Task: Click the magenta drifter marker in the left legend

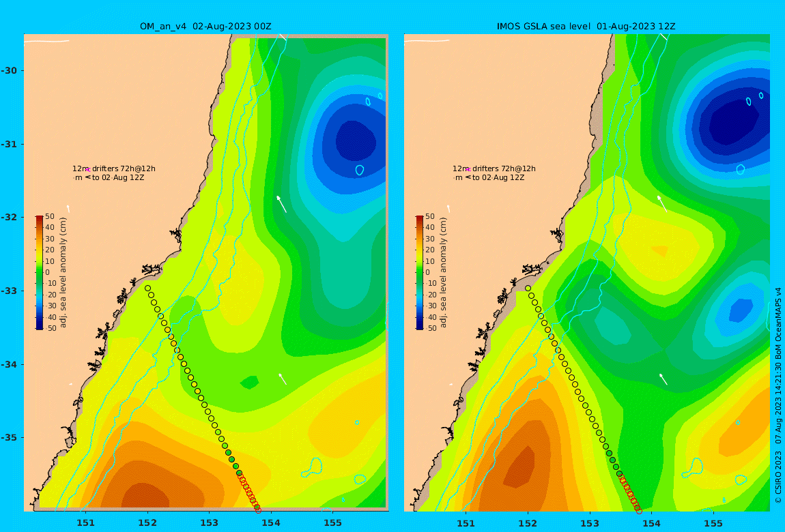Action: tap(88, 170)
